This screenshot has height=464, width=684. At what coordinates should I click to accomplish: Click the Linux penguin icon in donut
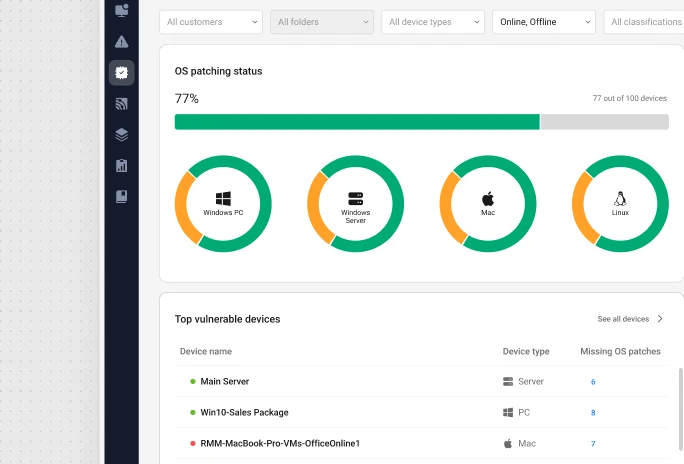click(620, 198)
